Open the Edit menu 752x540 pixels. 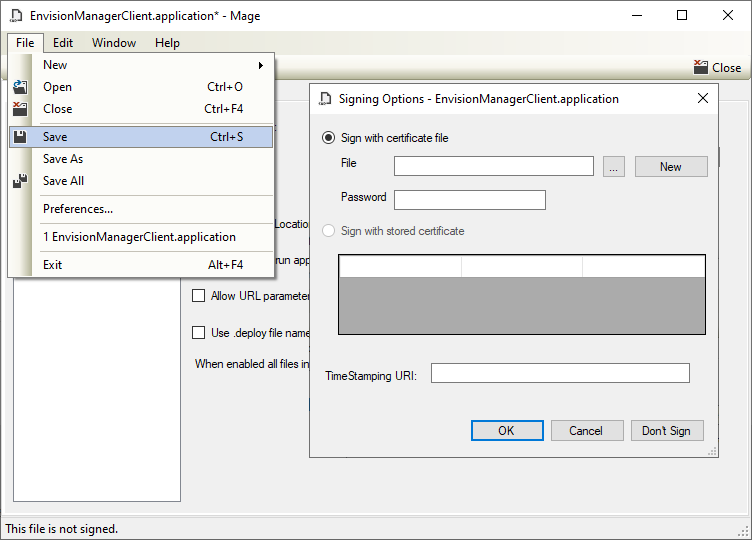[x=63, y=43]
